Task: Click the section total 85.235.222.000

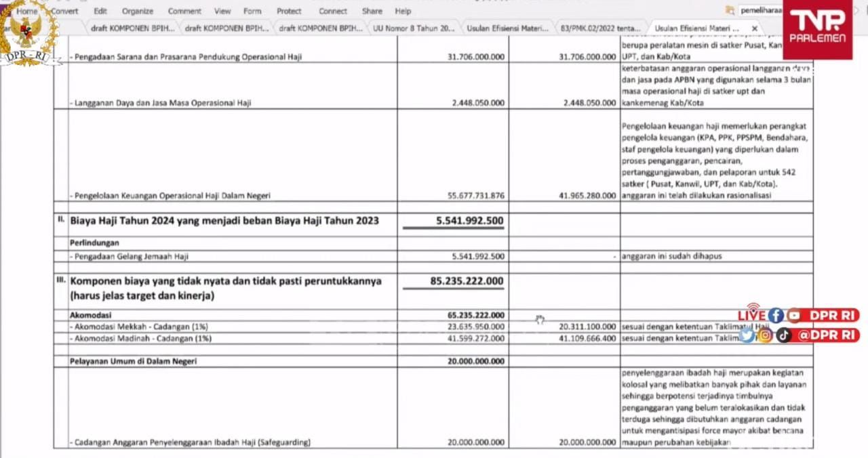Action: pos(467,280)
